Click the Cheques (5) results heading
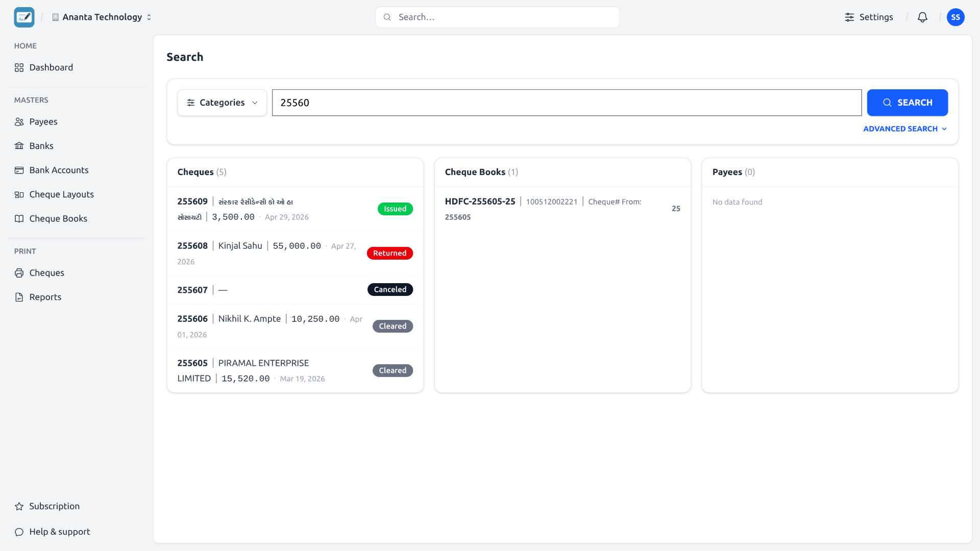This screenshot has height=551, width=980. [x=202, y=172]
